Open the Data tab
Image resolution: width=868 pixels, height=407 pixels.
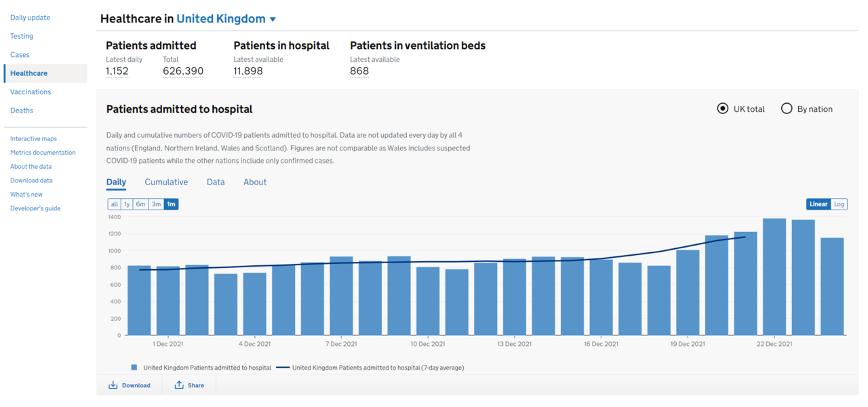[x=216, y=182]
